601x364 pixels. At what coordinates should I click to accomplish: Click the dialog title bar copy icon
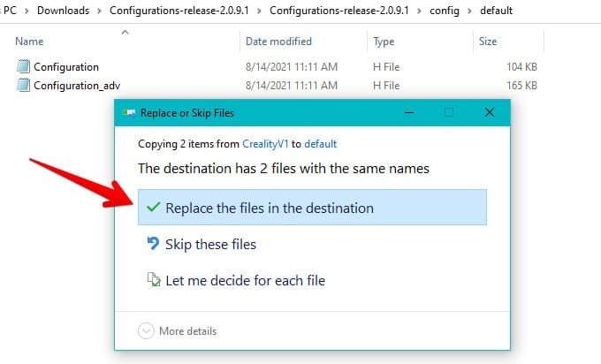click(x=129, y=113)
